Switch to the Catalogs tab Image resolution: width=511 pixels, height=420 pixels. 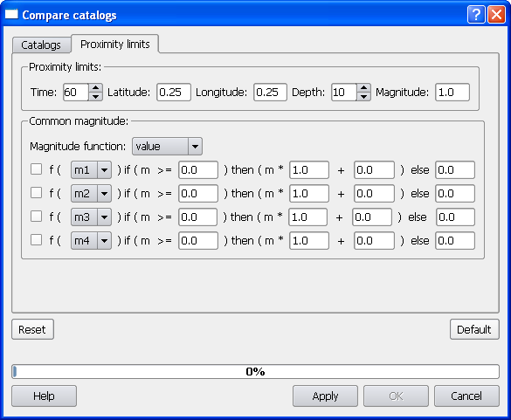pyautogui.click(x=41, y=45)
